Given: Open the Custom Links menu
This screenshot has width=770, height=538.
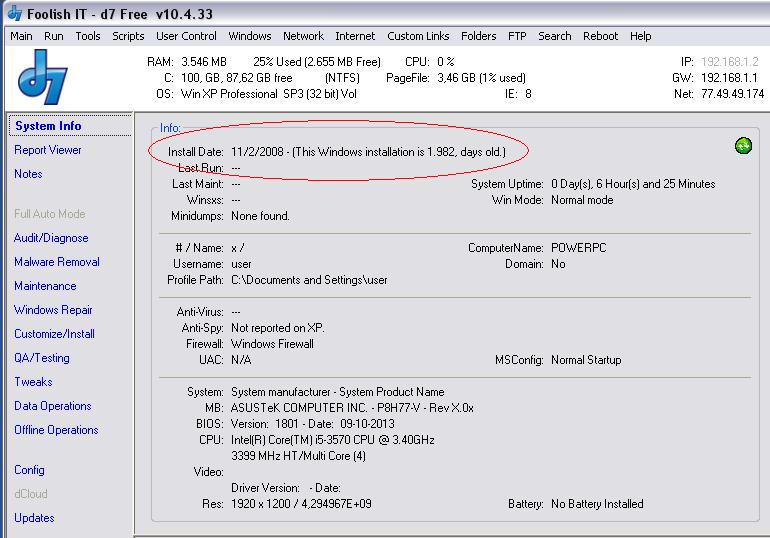Looking at the screenshot, I should pos(418,36).
